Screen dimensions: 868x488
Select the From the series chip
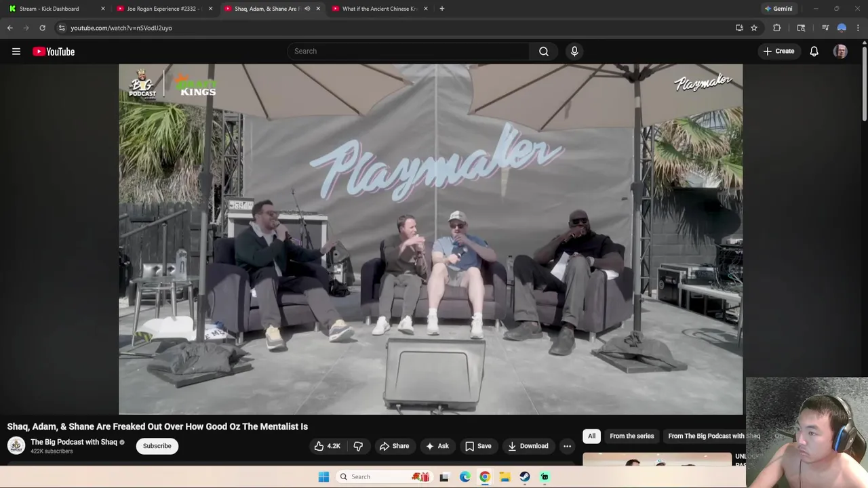coord(632,436)
